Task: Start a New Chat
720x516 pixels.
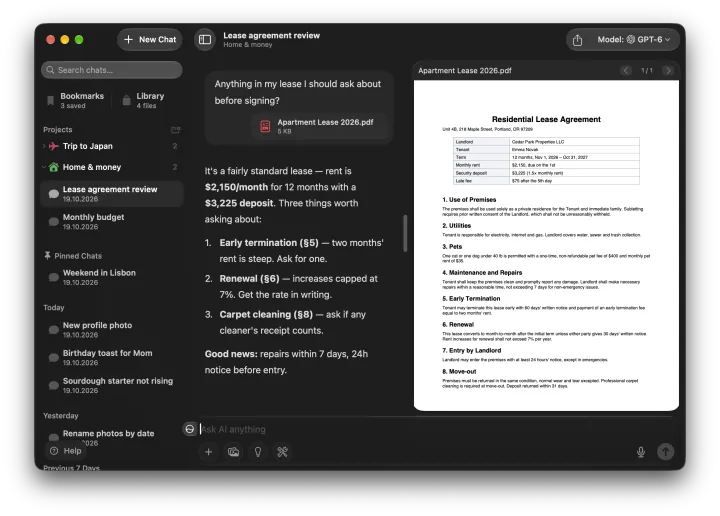Action: (x=150, y=39)
